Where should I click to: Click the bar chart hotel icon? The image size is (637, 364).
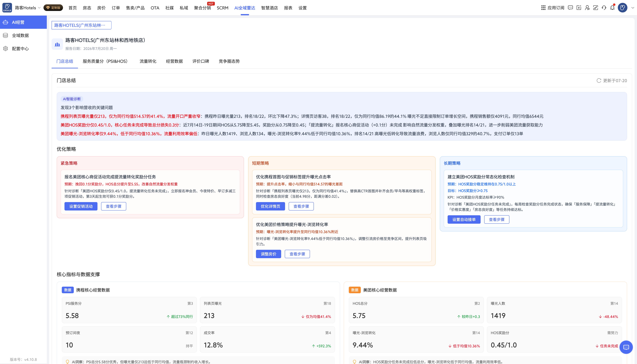[x=57, y=44]
